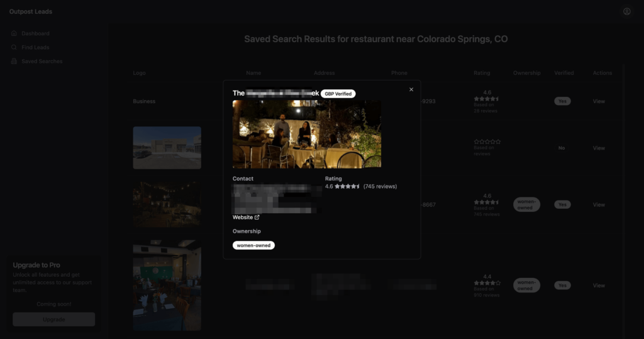Click the Find Leads magnifier icon

tap(14, 47)
